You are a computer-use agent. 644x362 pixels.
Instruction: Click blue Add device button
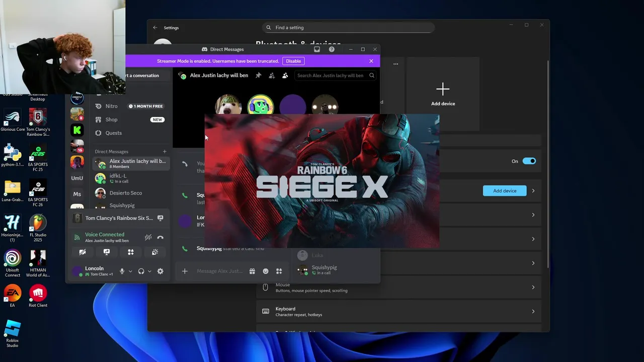(505, 191)
